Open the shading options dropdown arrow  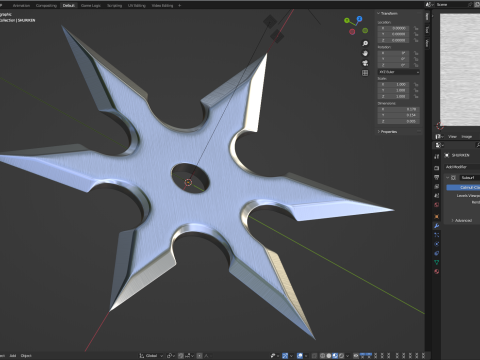[348, 356]
